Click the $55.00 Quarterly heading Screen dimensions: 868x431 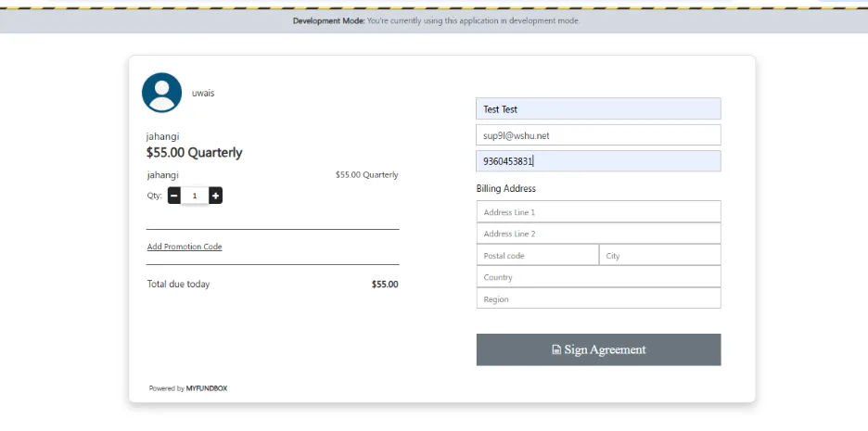click(x=195, y=153)
